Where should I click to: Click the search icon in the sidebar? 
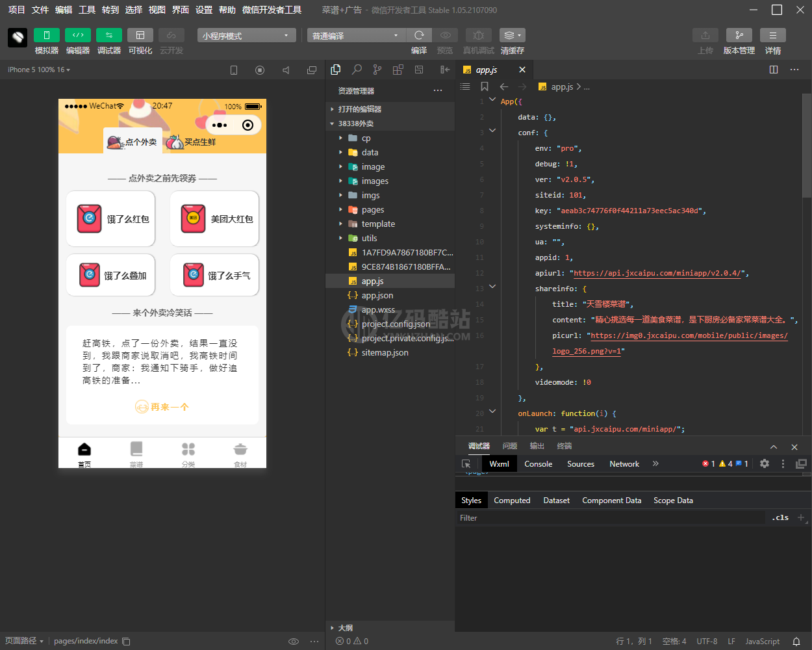click(x=357, y=70)
